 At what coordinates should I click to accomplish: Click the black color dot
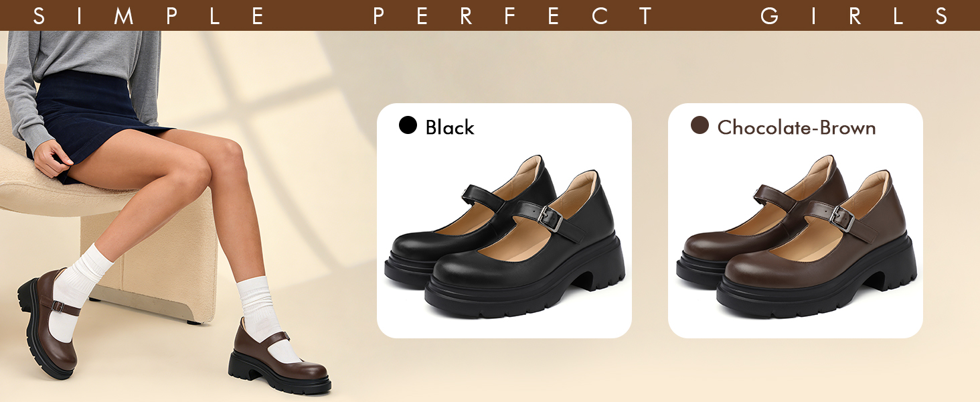pyautogui.click(x=408, y=125)
